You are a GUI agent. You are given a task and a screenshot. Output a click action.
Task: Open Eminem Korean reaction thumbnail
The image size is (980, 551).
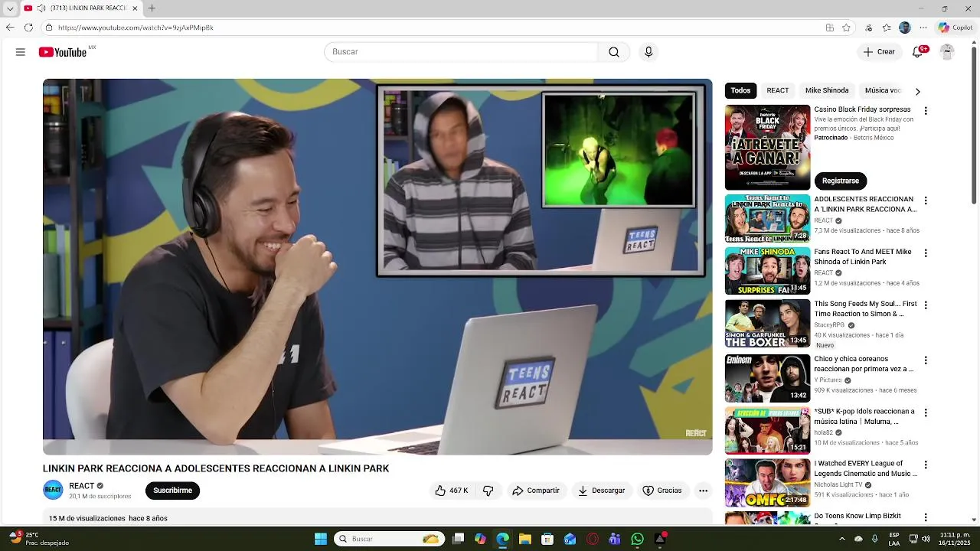pyautogui.click(x=767, y=378)
